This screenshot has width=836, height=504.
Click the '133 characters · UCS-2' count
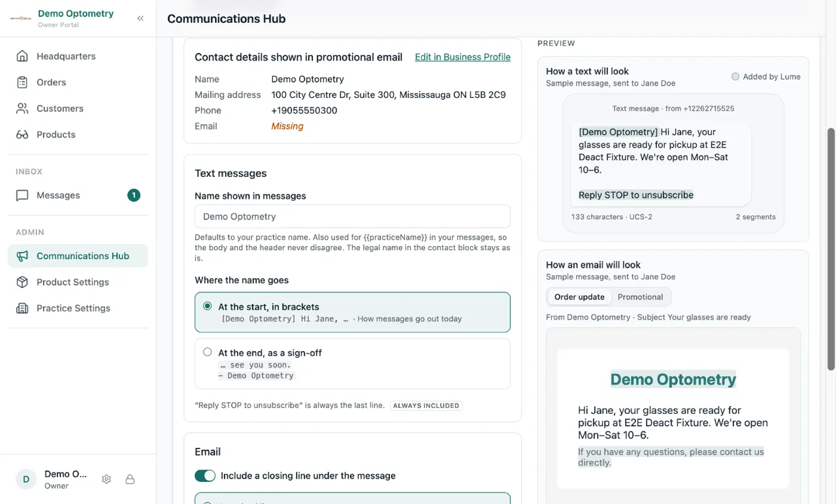tap(611, 217)
